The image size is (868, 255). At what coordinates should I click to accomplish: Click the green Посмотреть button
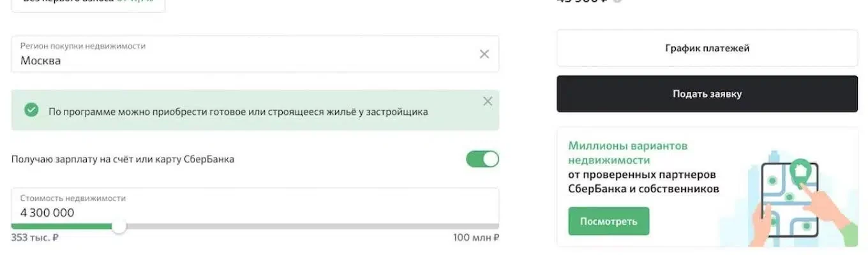[609, 221]
